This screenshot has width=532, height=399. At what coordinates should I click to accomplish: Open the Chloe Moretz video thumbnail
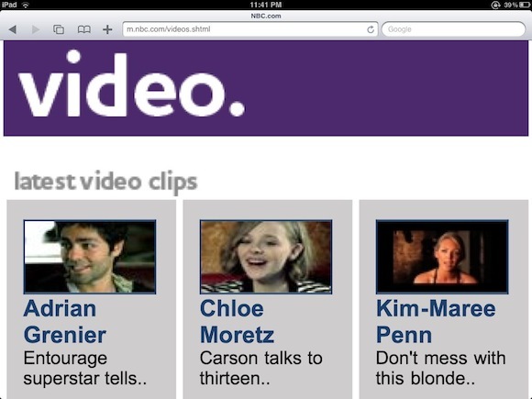(x=266, y=257)
